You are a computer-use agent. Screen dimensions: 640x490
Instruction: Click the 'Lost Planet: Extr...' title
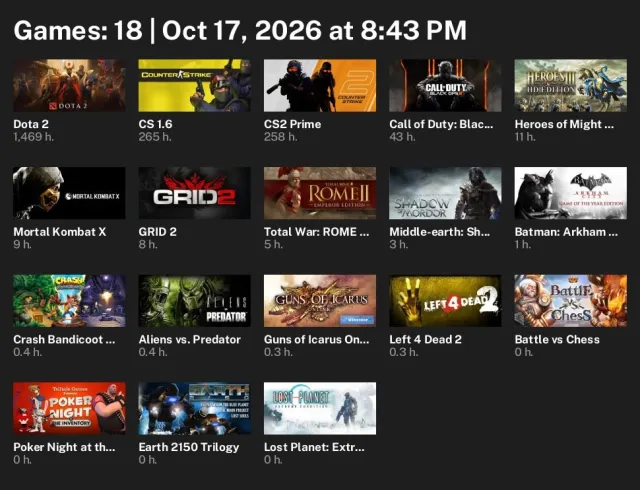(x=314, y=447)
